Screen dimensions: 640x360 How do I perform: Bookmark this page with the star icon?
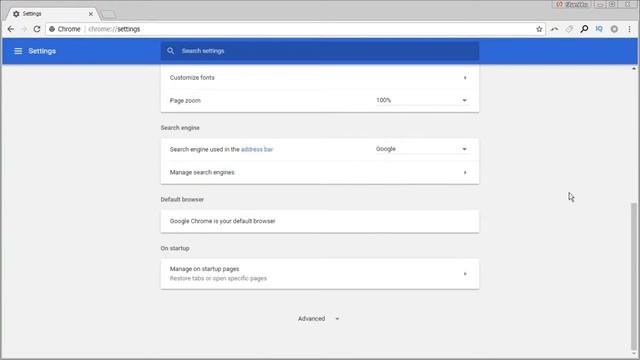[x=539, y=29]
